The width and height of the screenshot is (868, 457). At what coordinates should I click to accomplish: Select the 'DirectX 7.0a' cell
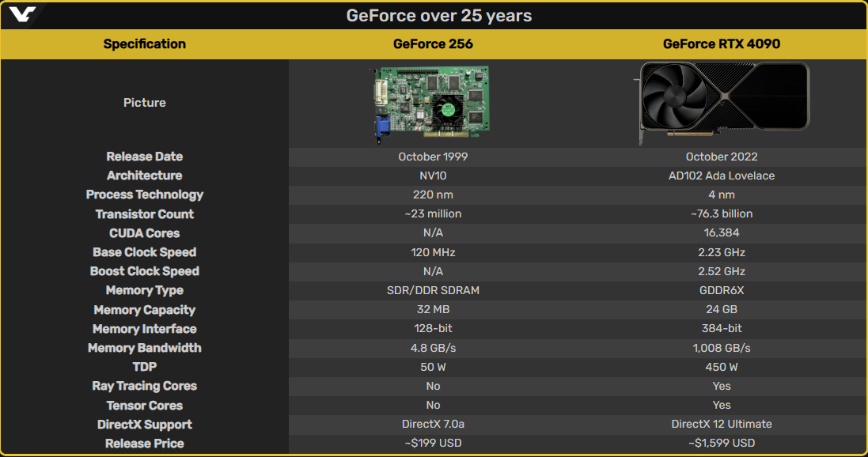pos(433,425)
